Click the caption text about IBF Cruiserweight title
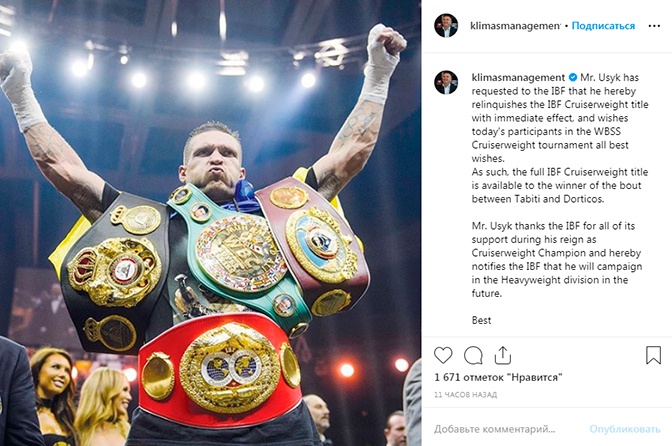672x446 pixels. coord(560,185)
